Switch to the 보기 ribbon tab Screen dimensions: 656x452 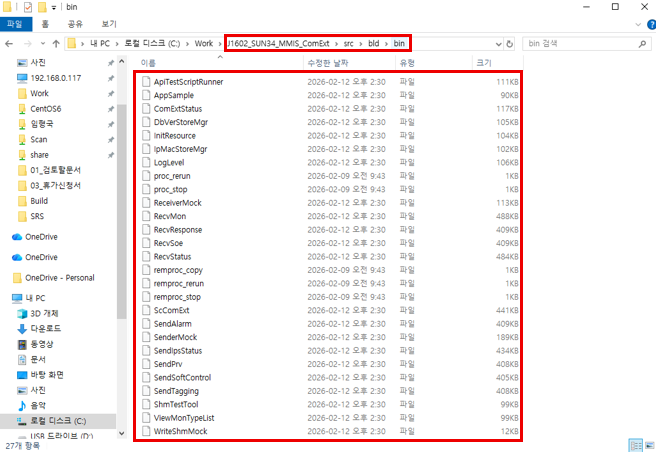109,23
